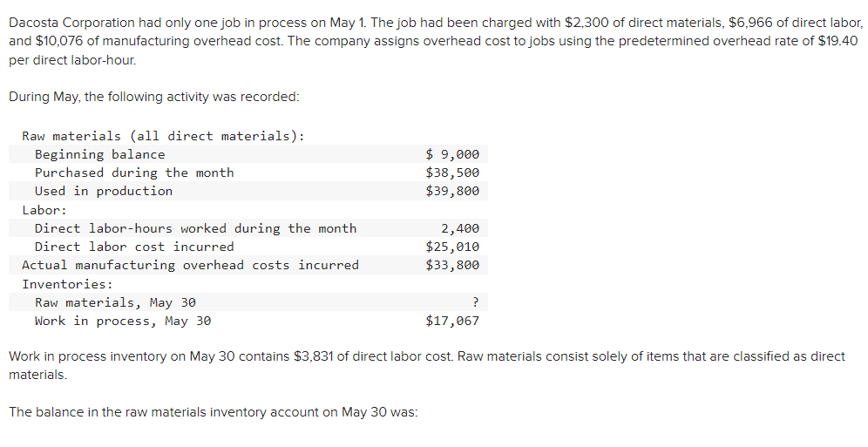
Task: Click the Beginning balance row label
Action: point(99,154)
